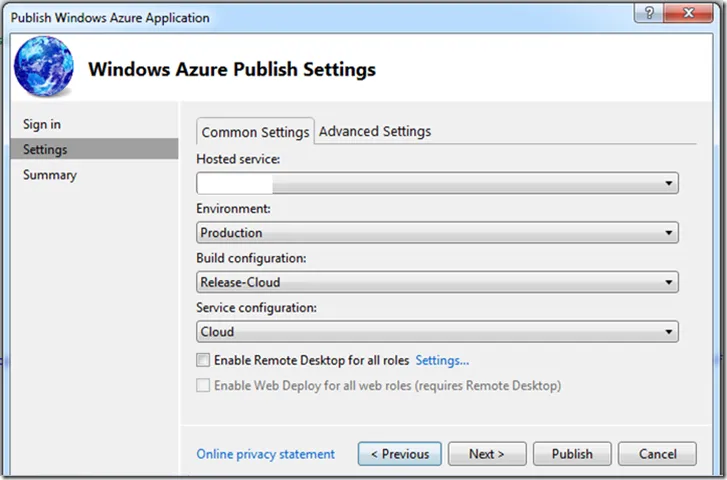727x480 pixels.
Task: Click the Service configuration: label
Action: point(256,308)
